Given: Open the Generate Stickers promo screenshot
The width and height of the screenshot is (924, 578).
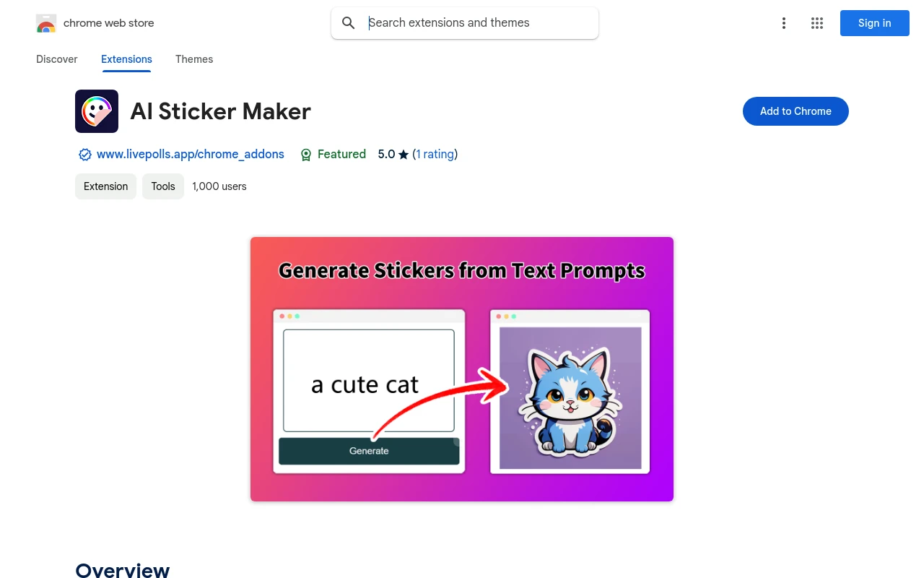Looking at the screenshot, I should tap(462, 369).
